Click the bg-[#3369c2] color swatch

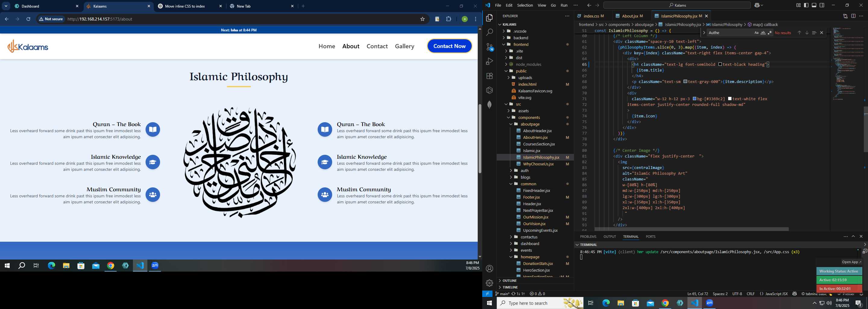pos(694,99)
